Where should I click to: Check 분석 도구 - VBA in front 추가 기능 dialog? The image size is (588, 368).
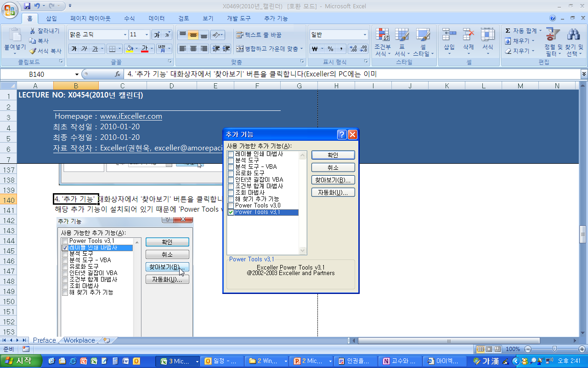tap(231, 167)
